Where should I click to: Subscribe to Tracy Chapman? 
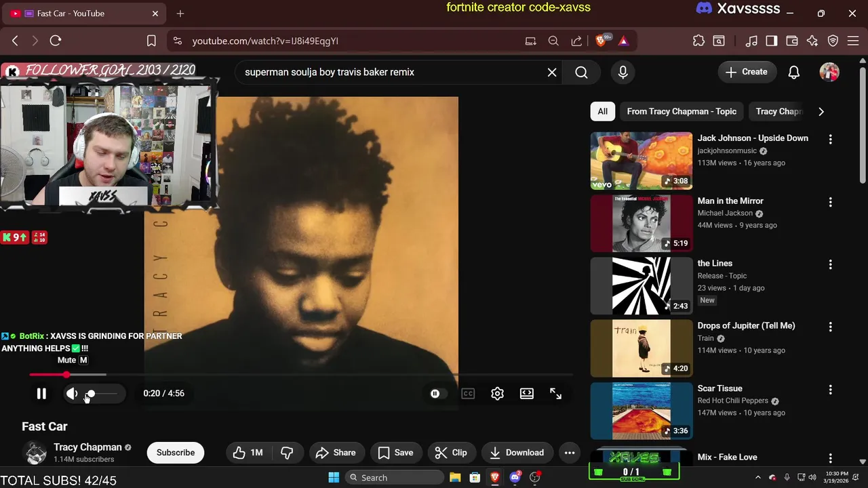tap(176, 453)
